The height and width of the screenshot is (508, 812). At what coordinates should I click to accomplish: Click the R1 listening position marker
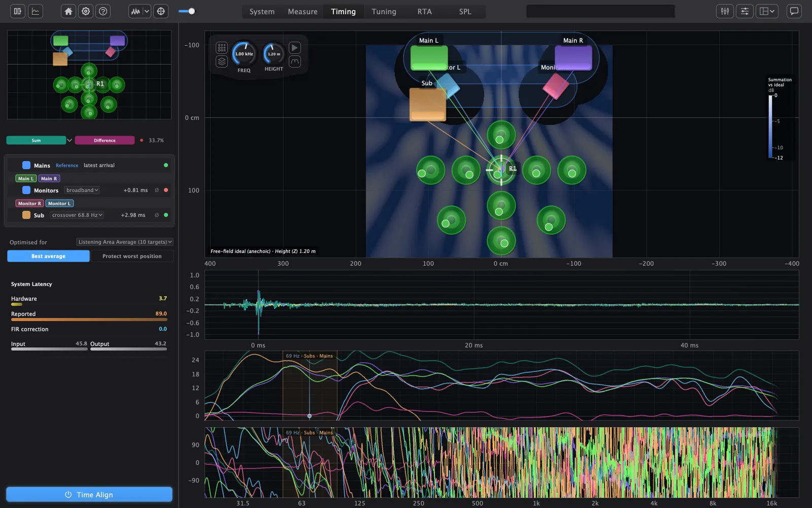tap(501, 170)
